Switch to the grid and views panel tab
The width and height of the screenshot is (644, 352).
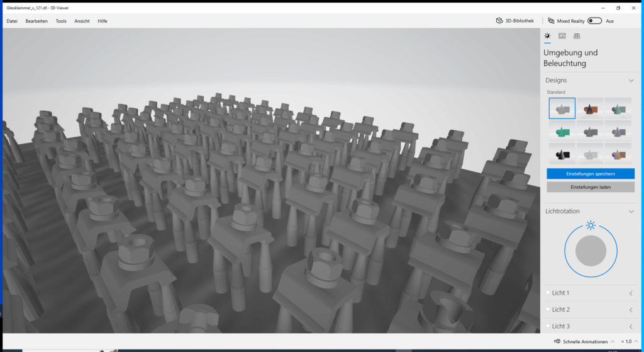click(x=577, y=36)
